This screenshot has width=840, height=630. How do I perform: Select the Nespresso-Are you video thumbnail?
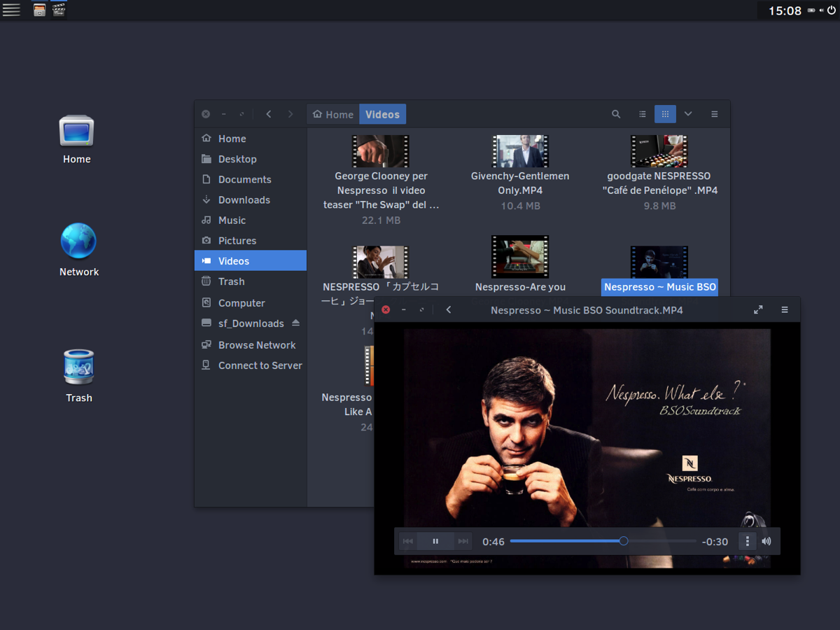[520, 257]
